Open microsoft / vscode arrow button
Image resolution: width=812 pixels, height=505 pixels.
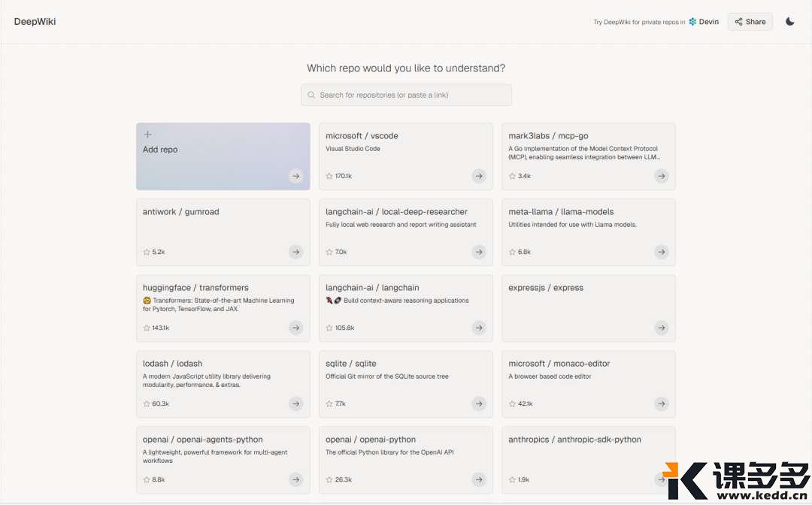478,176
